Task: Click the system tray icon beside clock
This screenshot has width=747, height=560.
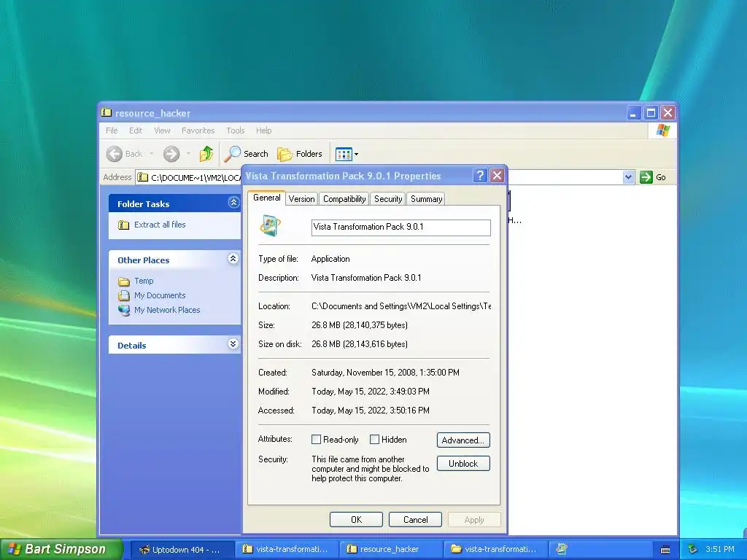Action: (x=693, y=549)
